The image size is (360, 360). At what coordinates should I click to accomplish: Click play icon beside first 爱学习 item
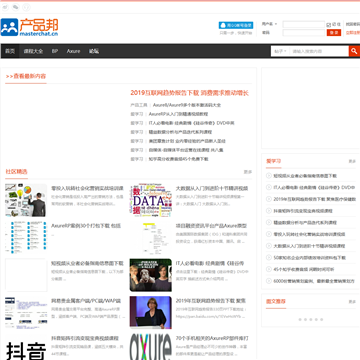point(269,176)
